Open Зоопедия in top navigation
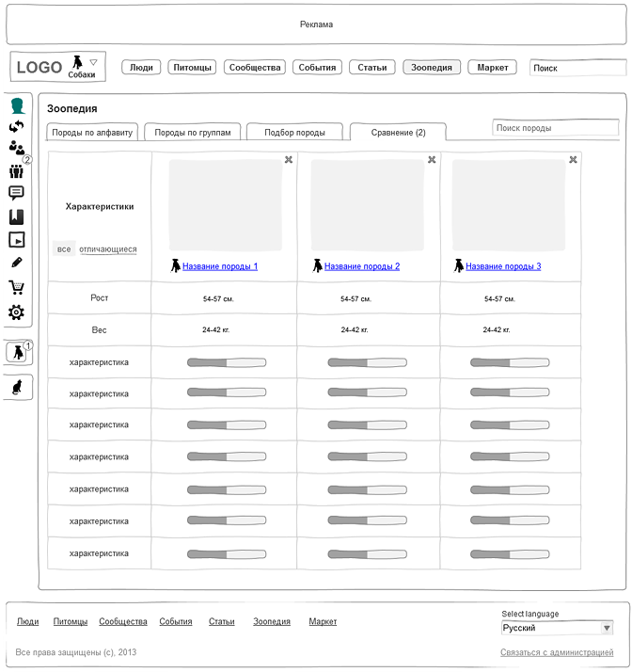The image size is (632, 672). coord(432,67)
